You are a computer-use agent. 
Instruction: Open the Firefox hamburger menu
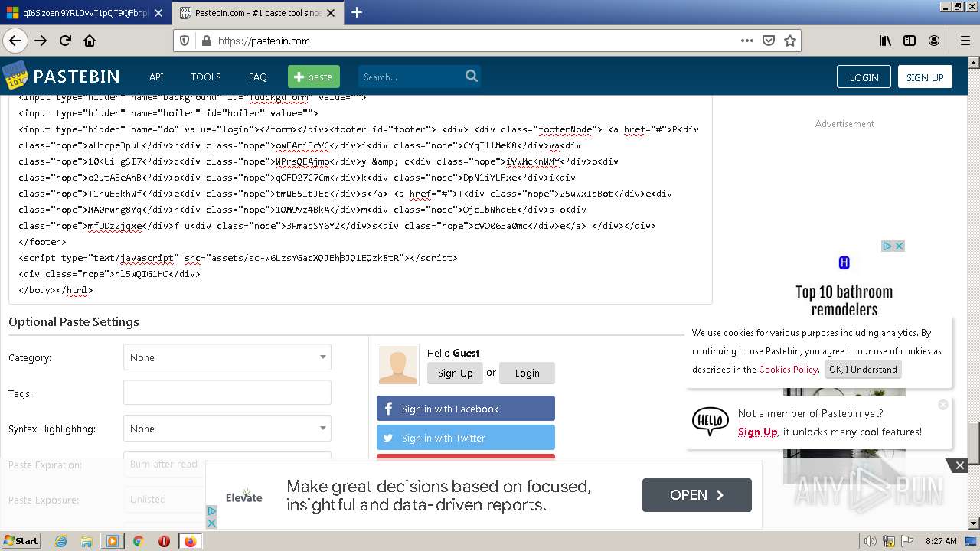pos(965,41)
